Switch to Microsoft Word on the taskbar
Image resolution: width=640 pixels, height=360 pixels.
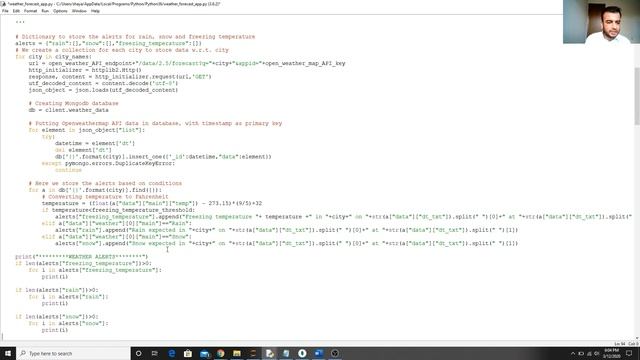tap(318, 353)
